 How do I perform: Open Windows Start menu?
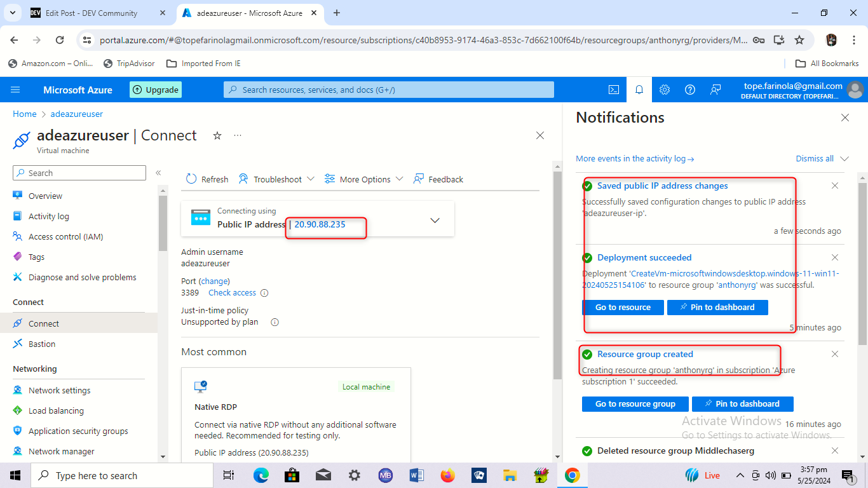pyautogui.click(x=15, y=475)
